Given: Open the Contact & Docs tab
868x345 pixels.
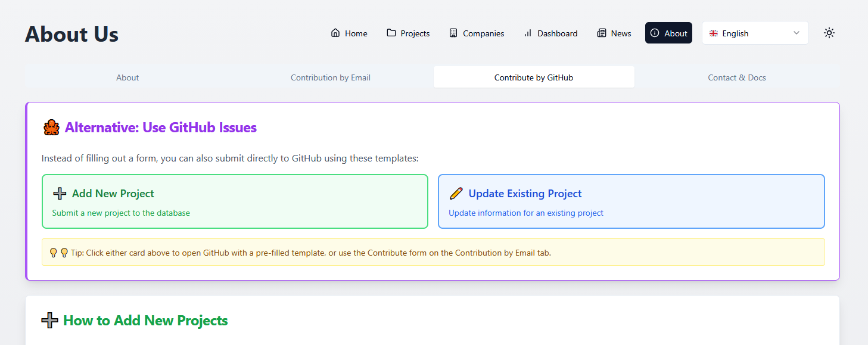Looking at the screenshot, I should click(x=736, y=77).
